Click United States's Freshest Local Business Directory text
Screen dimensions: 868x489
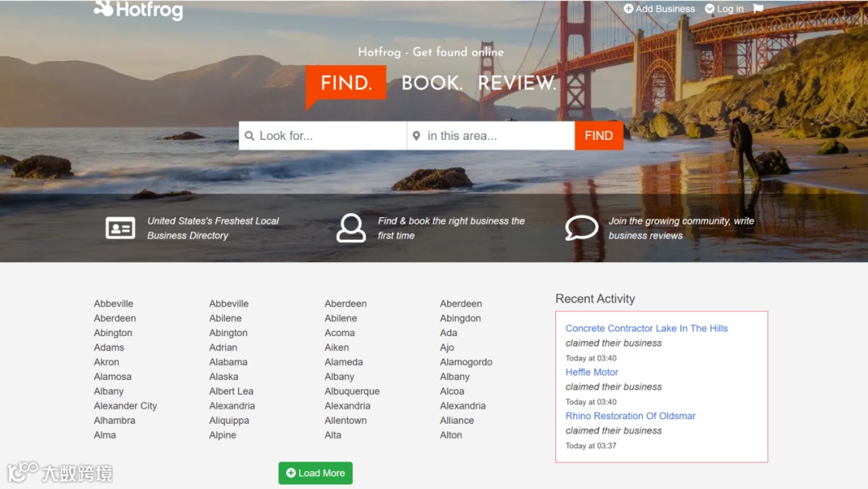[x=213, y=228]
